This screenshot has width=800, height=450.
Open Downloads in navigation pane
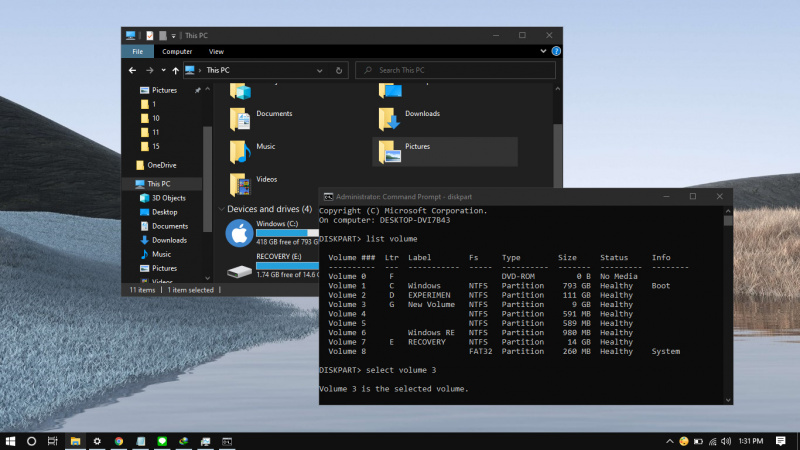[169, 240]
